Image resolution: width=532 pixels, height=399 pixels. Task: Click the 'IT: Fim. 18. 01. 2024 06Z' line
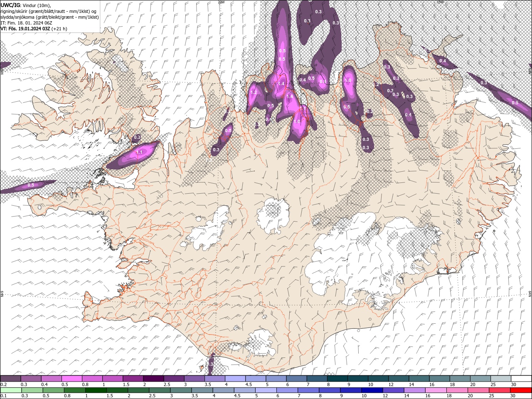26,23
